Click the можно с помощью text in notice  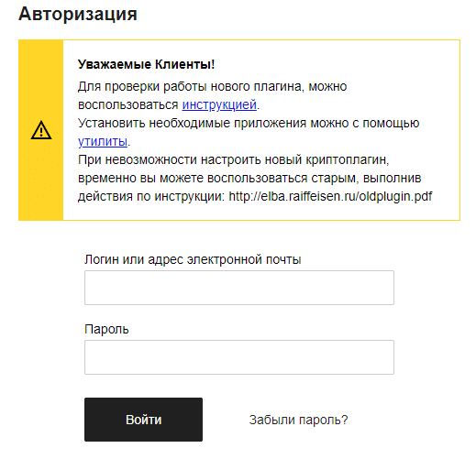click(x=365, y=123)
